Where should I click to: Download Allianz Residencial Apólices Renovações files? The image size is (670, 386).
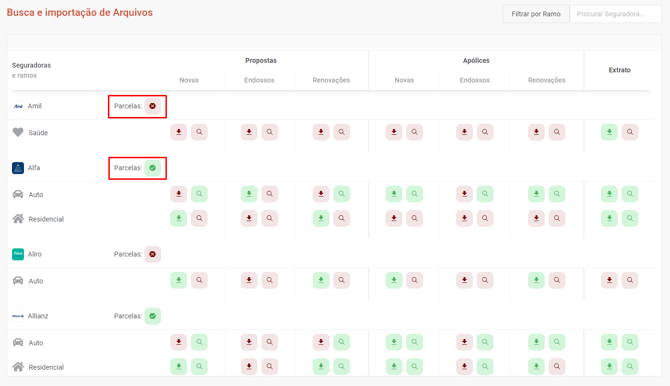point(536,366)
